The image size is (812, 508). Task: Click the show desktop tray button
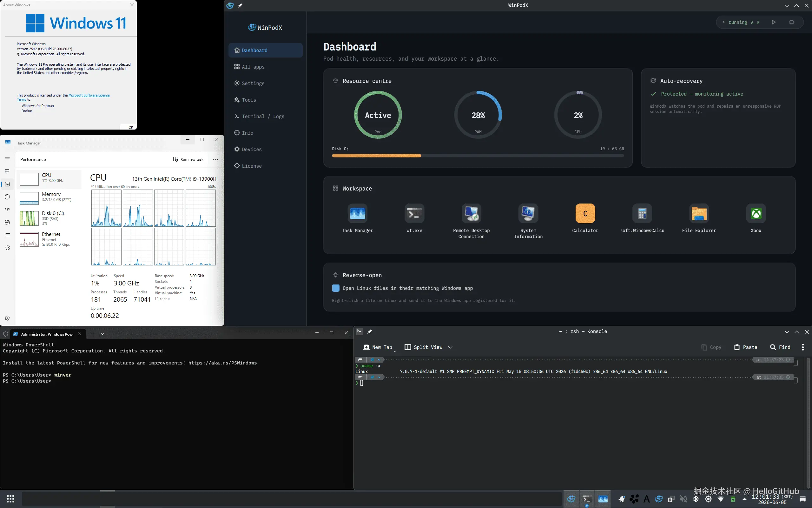point(802,499)
